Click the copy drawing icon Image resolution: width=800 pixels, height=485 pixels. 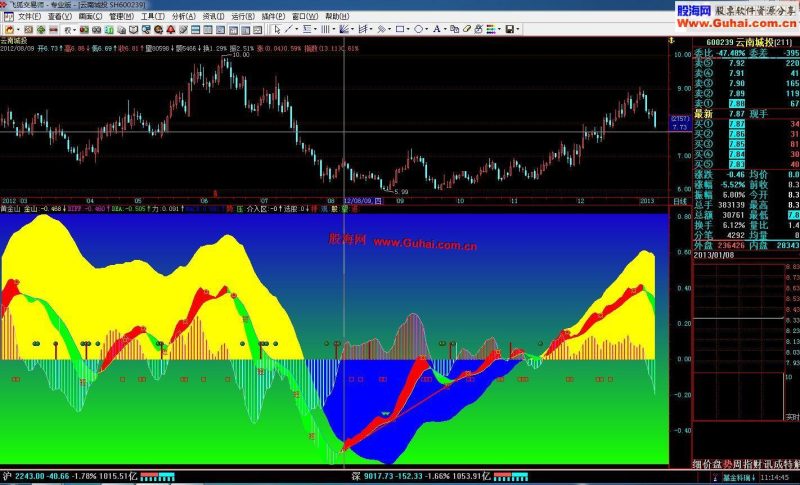(454, 30)
